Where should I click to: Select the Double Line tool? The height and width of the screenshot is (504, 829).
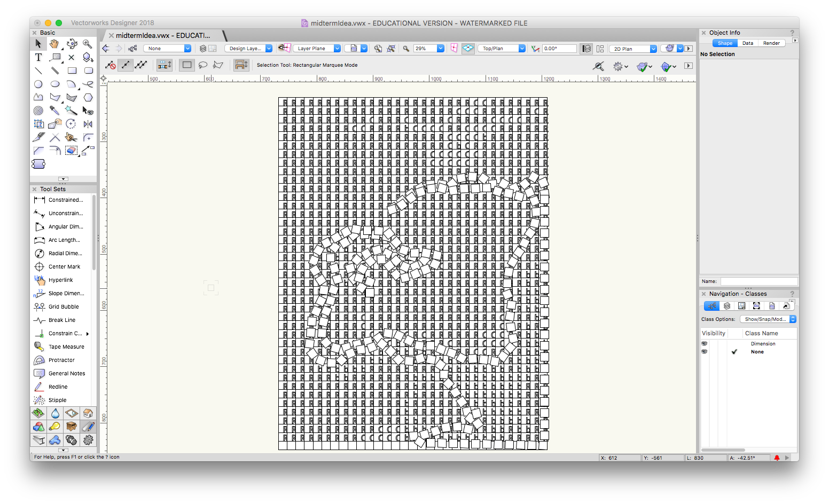54,70
